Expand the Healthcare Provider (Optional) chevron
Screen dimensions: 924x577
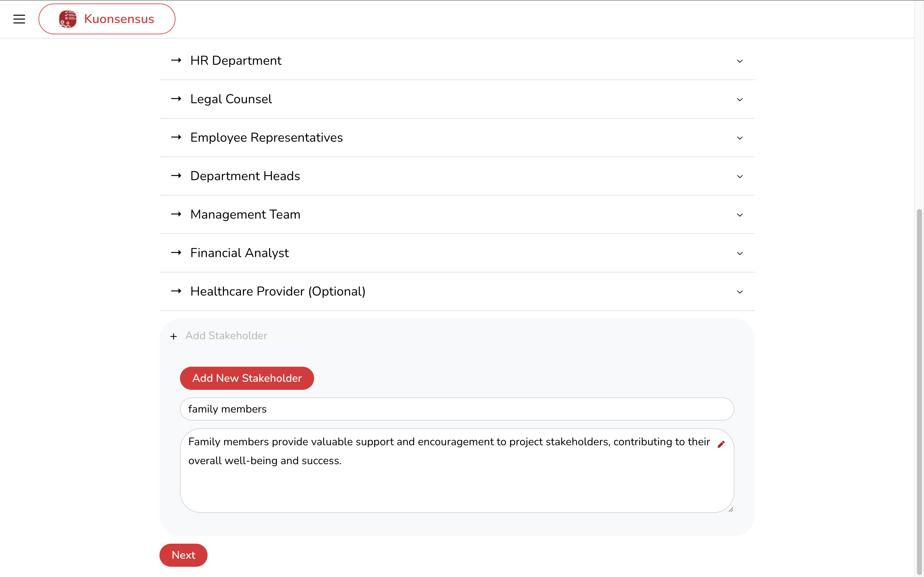point(740,292)
